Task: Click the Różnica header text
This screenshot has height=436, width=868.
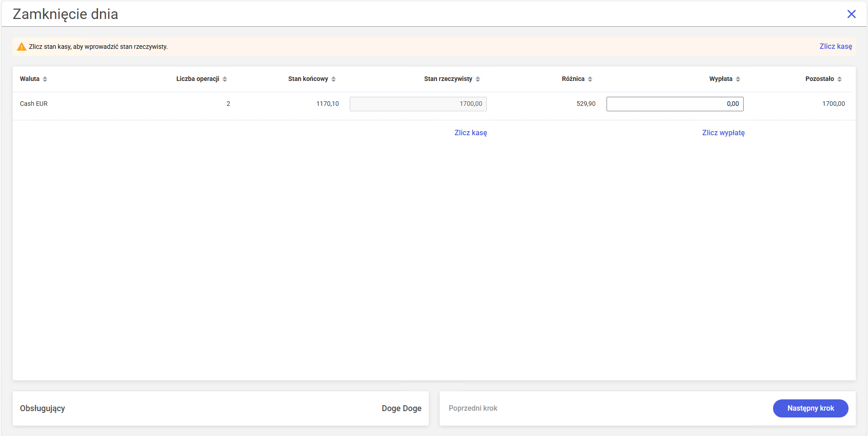Action: (x=573, y=79)
